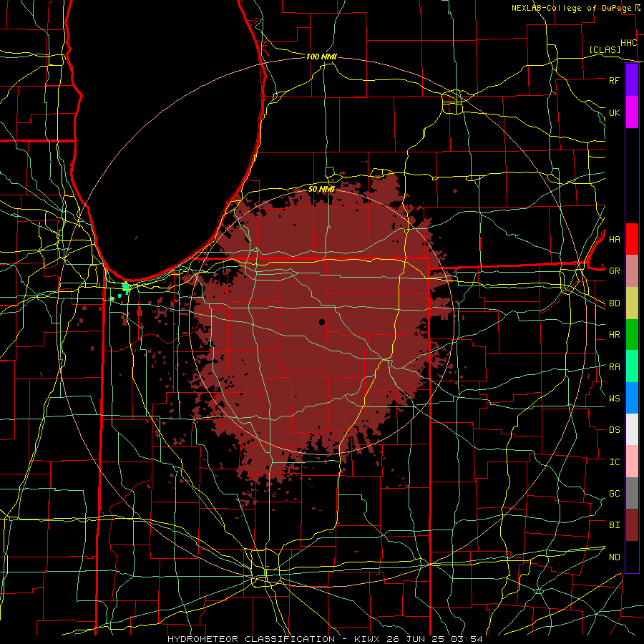Click the 03:54 timestamp
The width and height of the screenshot is (644, 644).
(467, 639)
